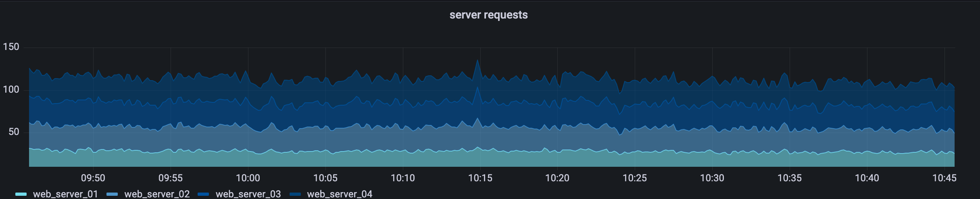Click the 09:50 time axis label
Image resolution: width=980 pixels, height=199 pixels.
(x=93, y=178)
